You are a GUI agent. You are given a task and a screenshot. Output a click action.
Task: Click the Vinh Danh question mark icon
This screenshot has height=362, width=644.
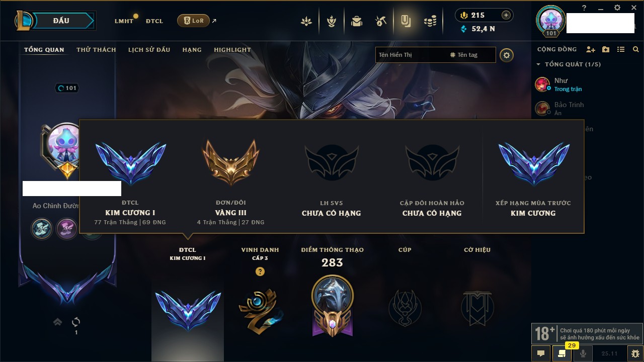pos(260,271)
